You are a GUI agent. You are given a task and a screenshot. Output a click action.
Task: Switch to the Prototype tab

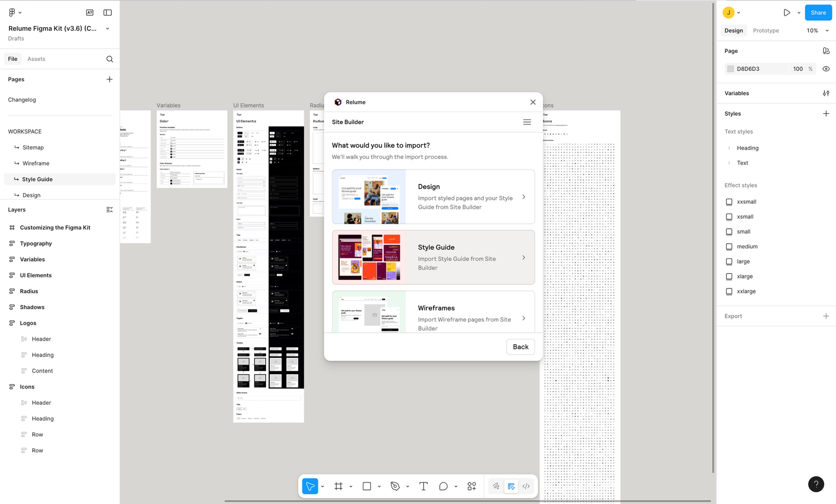point(766,31)
